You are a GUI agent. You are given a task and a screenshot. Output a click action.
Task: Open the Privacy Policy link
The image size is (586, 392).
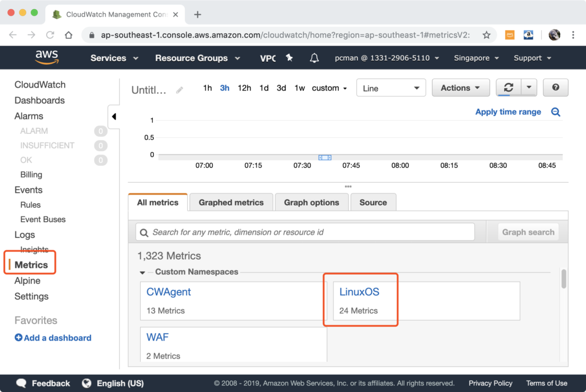[490, 383]
